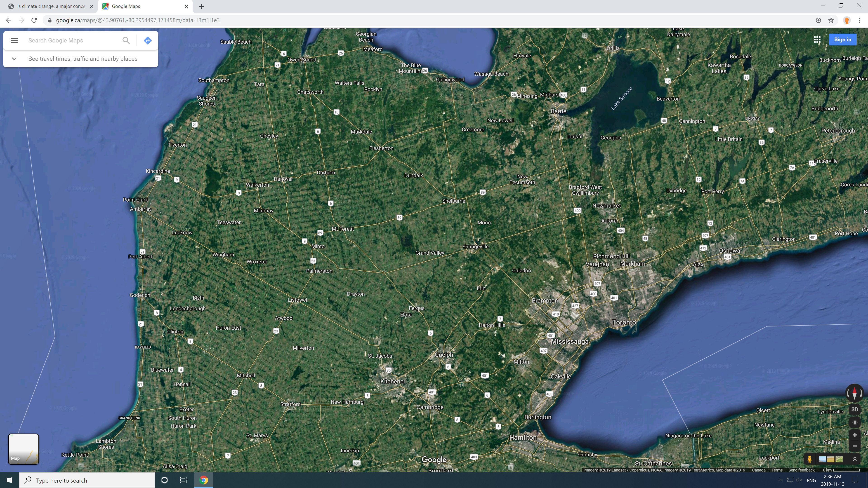Image resolution: width=868 pixels, height=488 pixels.
Task: Open a new browser tab
Action: click(201, 6)
